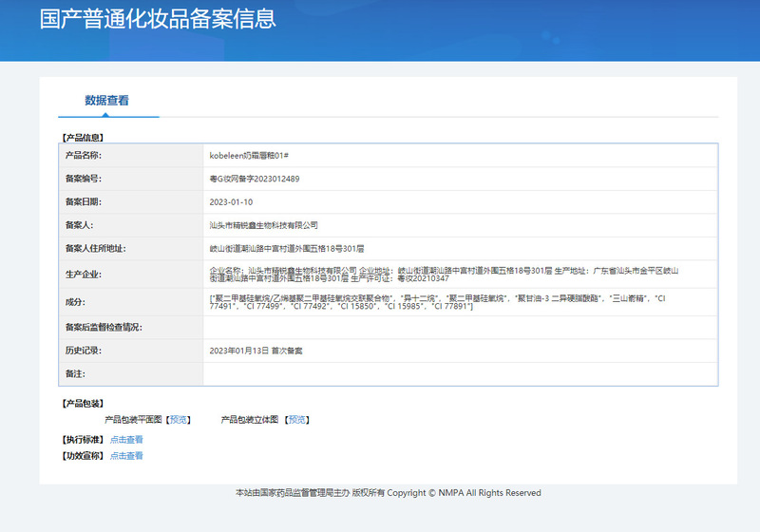Click the 历史记录 row label
Image resolution: width=760 pixels, height=532 pixels.
(84, 351)
